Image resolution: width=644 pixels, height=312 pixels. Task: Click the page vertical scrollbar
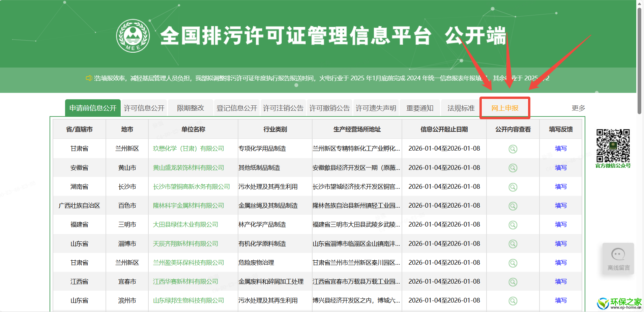point(639,61)
